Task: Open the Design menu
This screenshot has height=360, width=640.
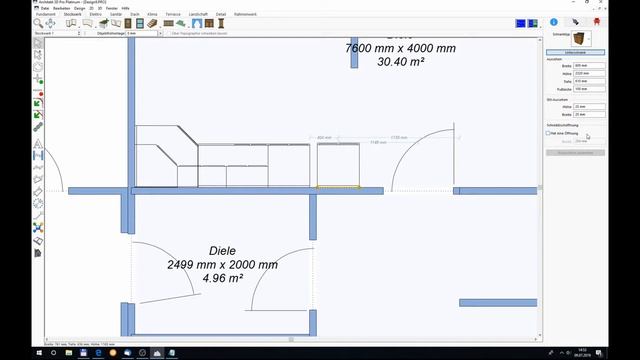Action: [x=80, y=8]
